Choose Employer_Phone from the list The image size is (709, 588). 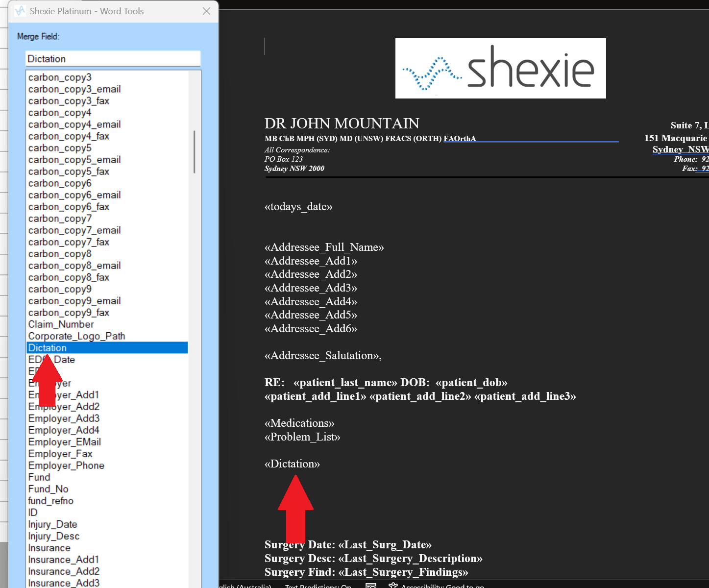107,465
